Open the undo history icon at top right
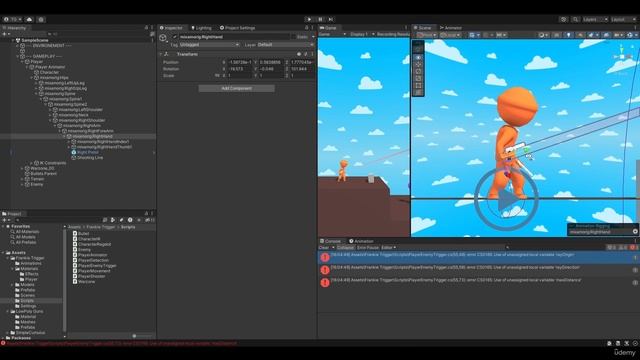640x360 pixels. coord(564,19)
